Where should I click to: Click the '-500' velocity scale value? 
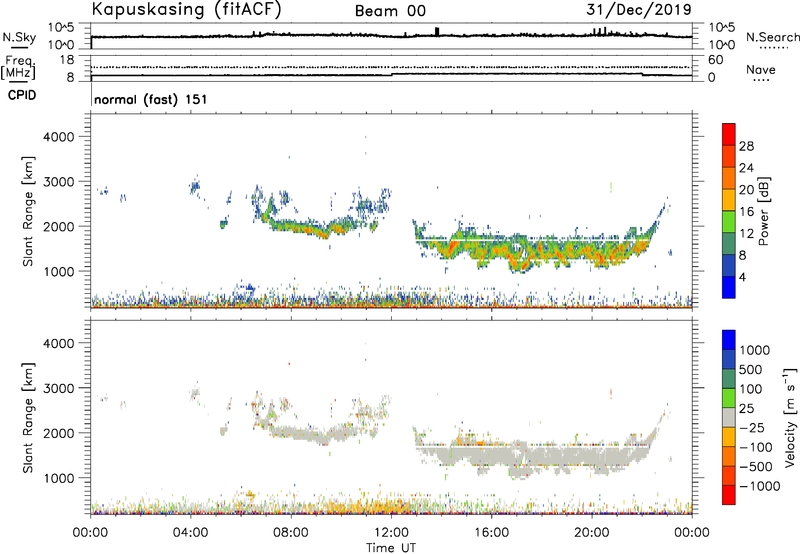756,467
